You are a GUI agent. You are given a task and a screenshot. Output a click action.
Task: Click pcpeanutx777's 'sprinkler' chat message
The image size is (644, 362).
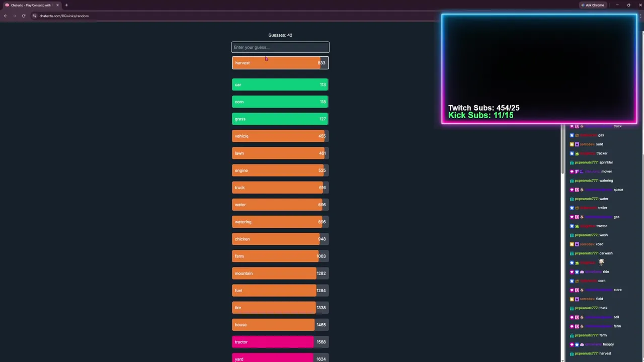pos(606,162)
